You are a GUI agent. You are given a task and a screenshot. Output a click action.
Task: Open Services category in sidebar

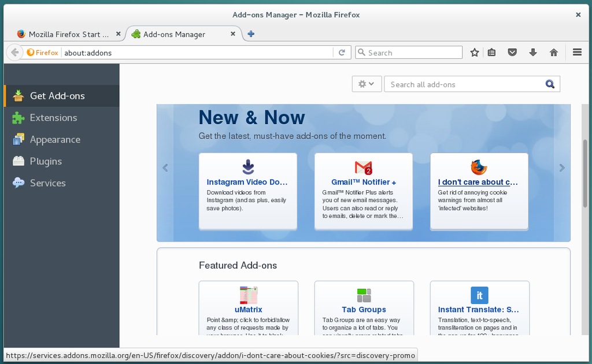click(61, 183)
